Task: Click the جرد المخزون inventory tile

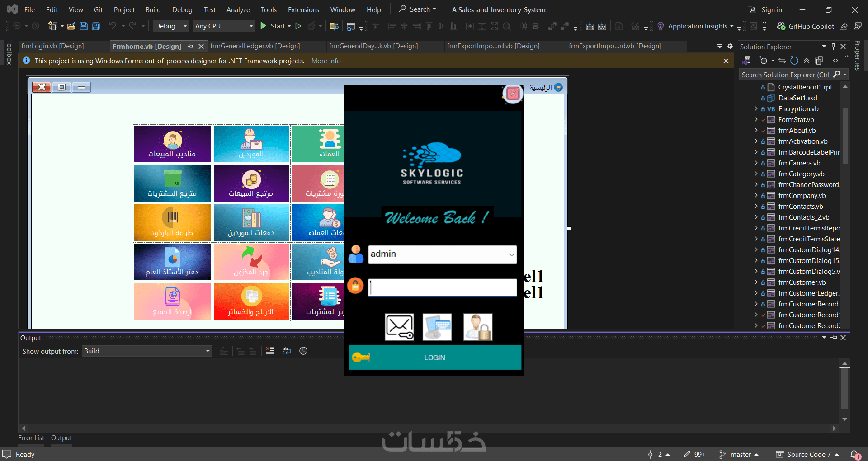Action: [x=251, y=262]
